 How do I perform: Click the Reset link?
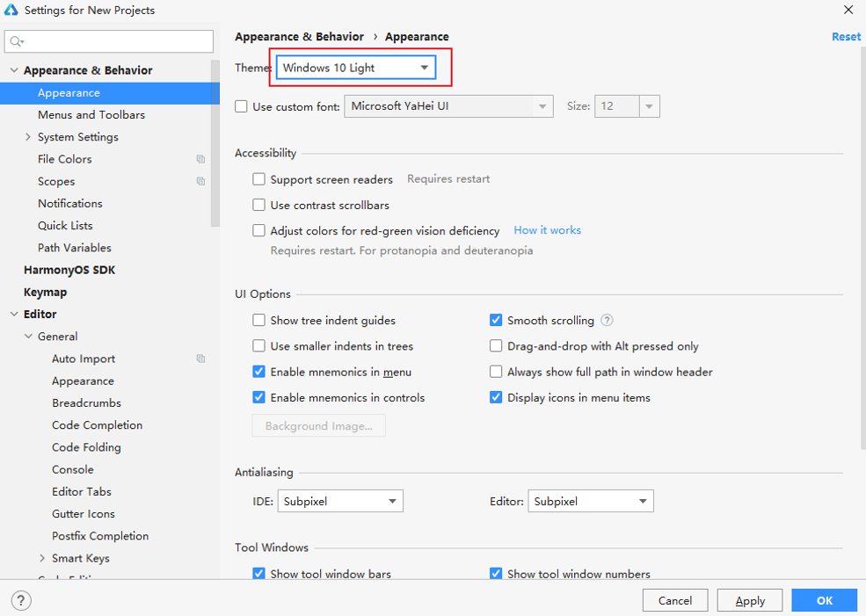click(x=846, y=36)
